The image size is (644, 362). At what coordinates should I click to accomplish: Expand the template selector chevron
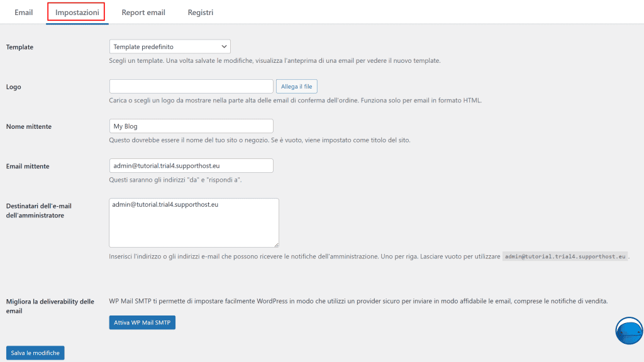(x=223, y=46)
